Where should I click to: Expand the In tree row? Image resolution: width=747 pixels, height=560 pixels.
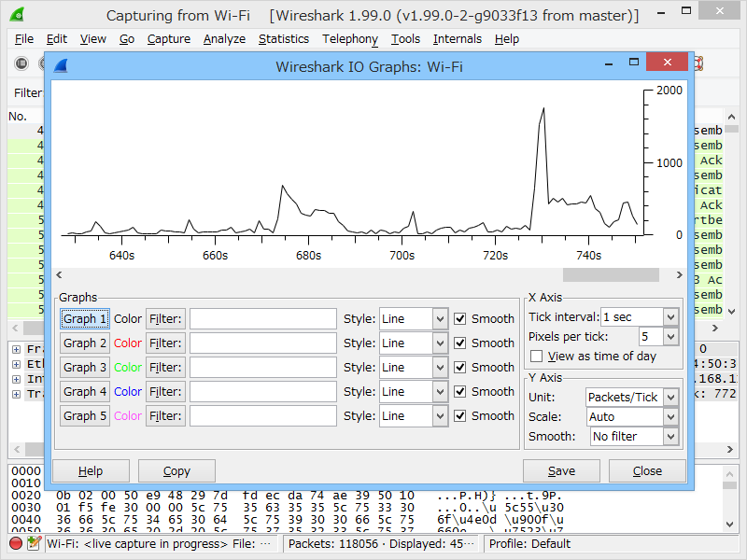(x=16, y=380)
